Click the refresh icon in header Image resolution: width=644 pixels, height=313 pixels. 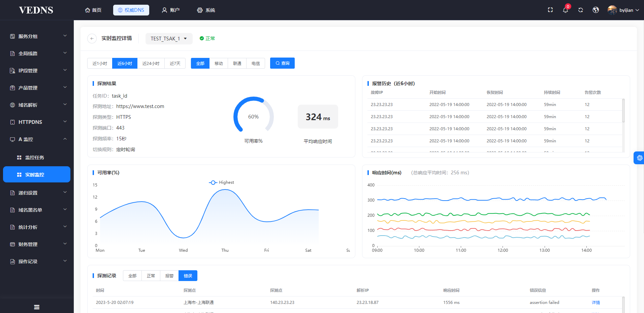581,10
